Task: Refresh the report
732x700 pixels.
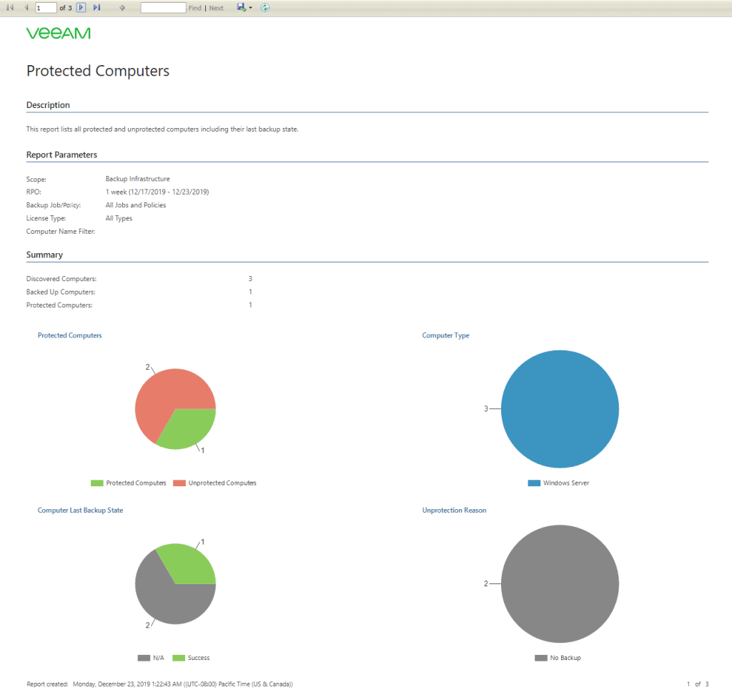Action: click(x=264, y=7)
